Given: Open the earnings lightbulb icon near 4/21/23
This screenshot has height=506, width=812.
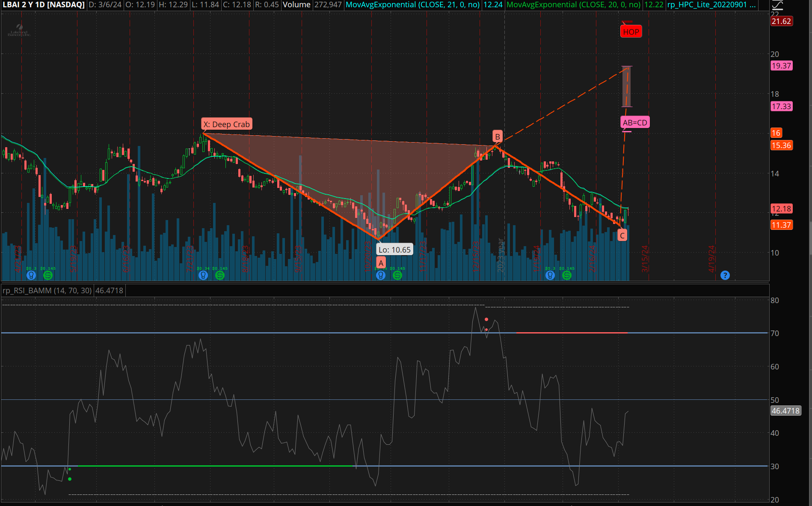Looking at the screenshot, I should (31, 275).
